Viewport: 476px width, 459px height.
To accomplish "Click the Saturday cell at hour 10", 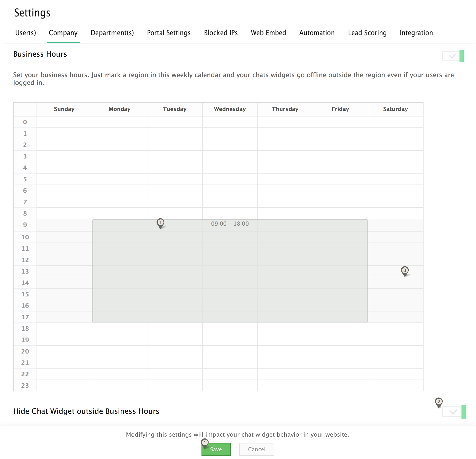I will tap(396, 237).
